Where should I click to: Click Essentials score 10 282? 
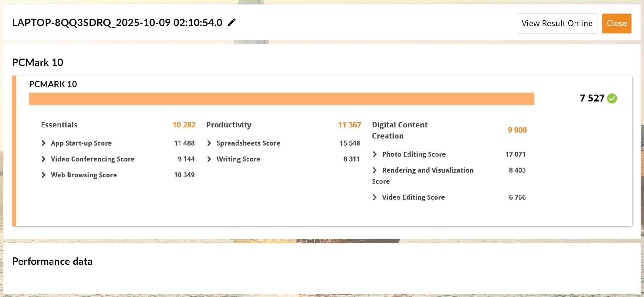[x=184, y=125]
